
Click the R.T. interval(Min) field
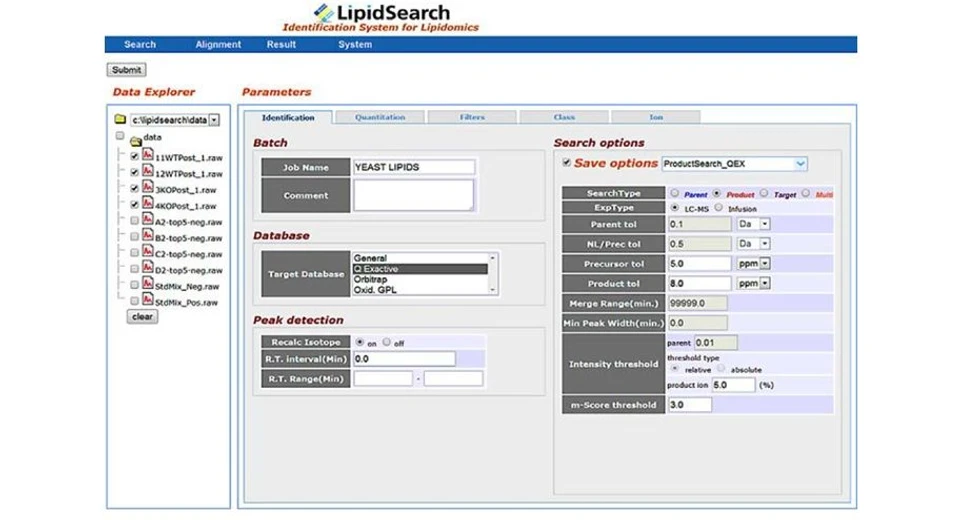pos(404,359)
